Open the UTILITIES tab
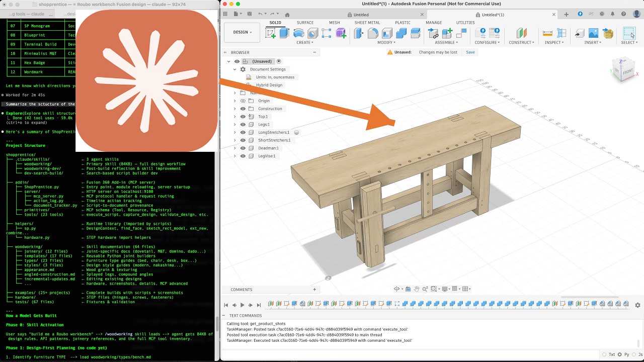Image resolution: width=644 pixels, height=362 pixels. 465,23
